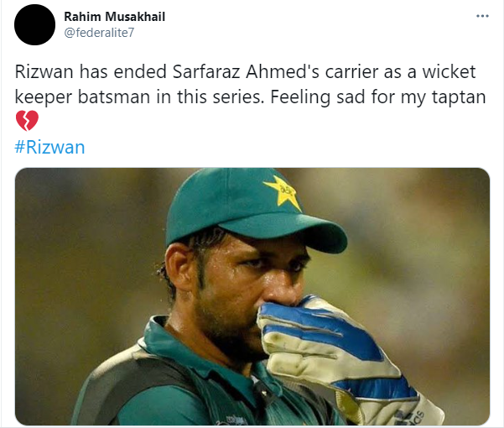Image resolution: width=504 pixels, height=428 pixels.
Task: Click the Rahim Musakhail display name
Action: [x=114, y=17]
